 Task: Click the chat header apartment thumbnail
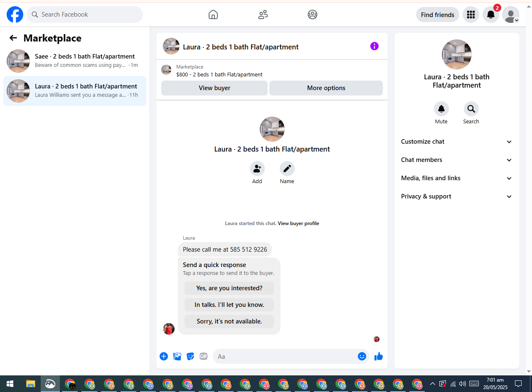(x=171, y=46)
